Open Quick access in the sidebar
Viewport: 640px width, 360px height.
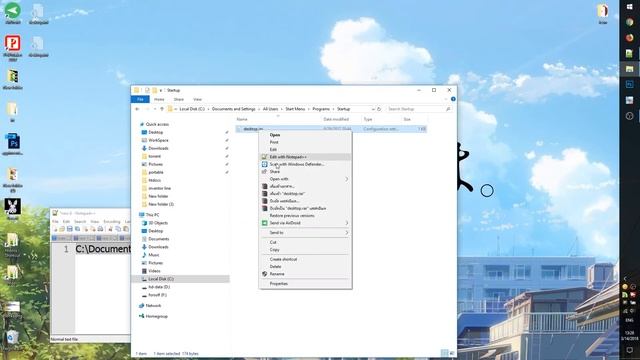click(x=157, y=124)
